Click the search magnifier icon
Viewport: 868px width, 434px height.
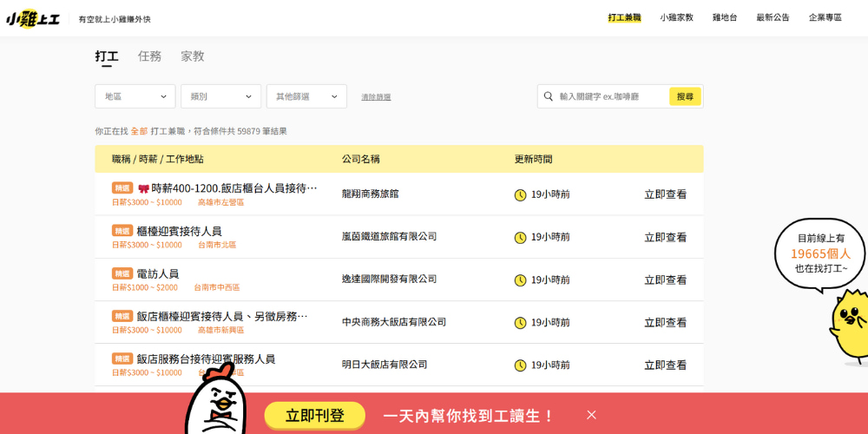click(x=549, y=96)
